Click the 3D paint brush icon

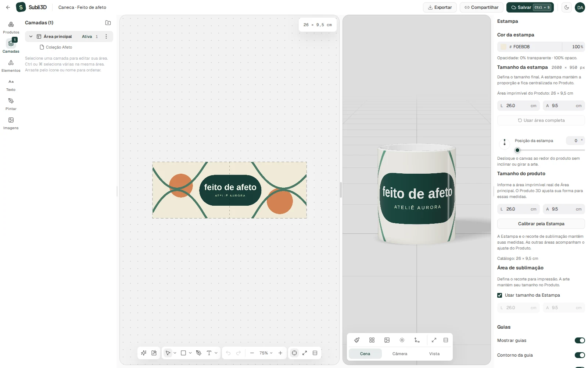[x=357, y=340]
